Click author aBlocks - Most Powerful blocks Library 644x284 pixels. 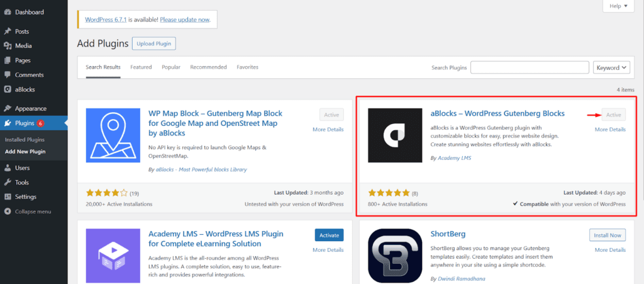coord(201,169)
